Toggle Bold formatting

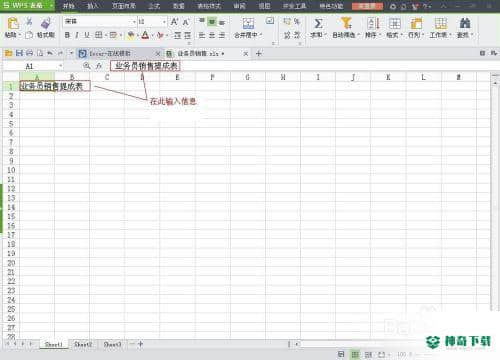[67, 35]
